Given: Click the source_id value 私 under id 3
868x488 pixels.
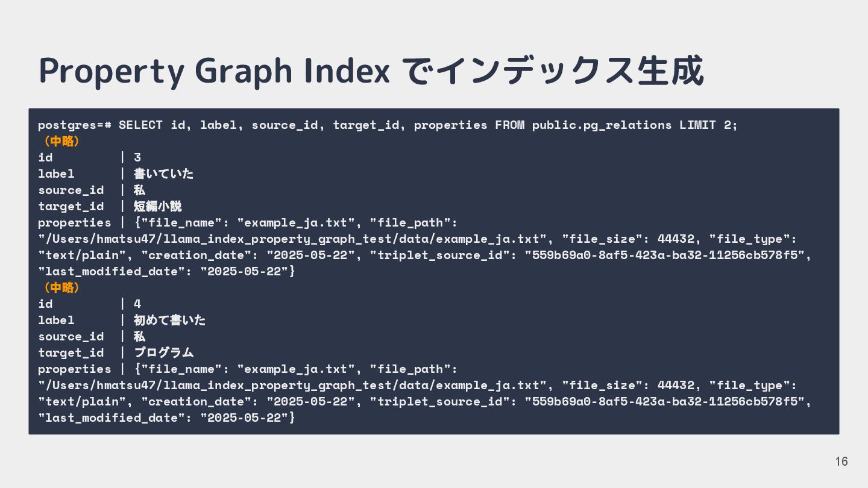Looking at the screenshot, I should (139, 190).
